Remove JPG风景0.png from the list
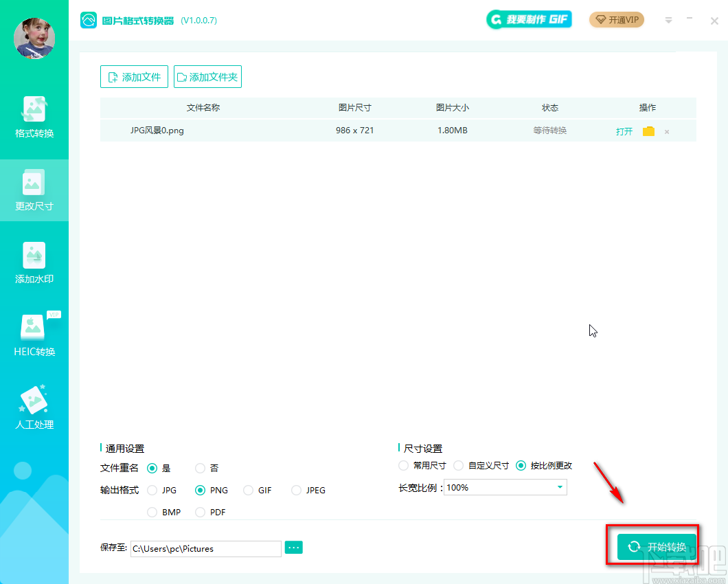728x584 pixels. pyautogui.click(x=667, y=132)
